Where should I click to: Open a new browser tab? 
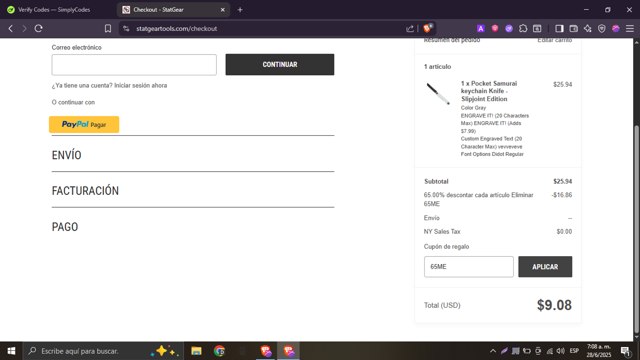click(x=240, y=9)
